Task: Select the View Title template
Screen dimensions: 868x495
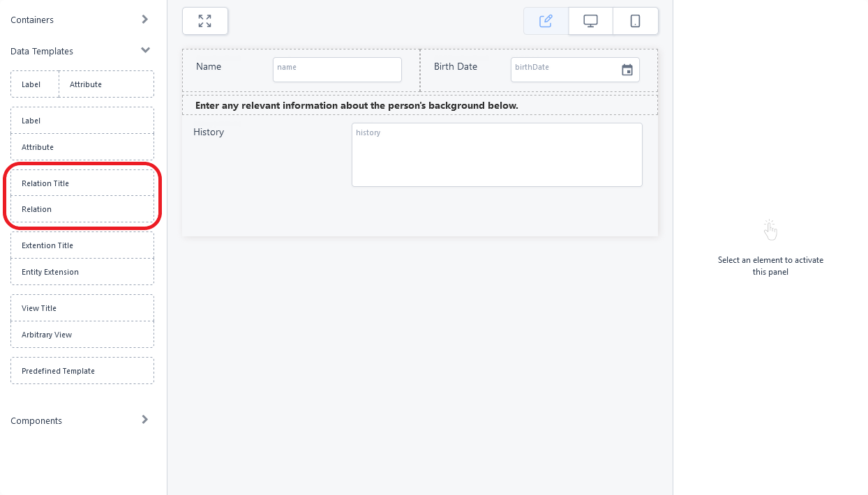Action: tap(82, 308)
